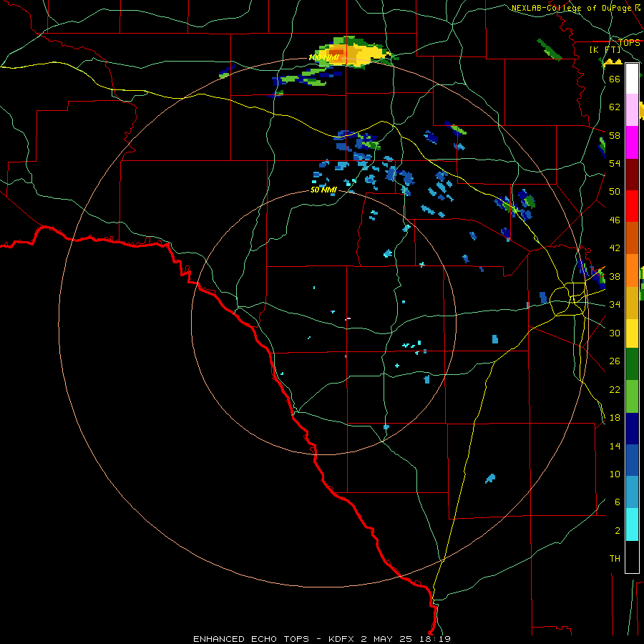Viewport: 644px width, 644px height.
Task: Select the cyan legend swatch
Action: pyautogui.click(x=632, y=525)
